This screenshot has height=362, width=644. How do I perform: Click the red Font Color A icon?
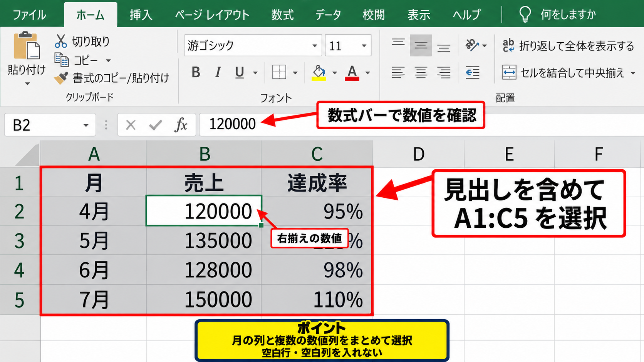click(x=352, y=72)
